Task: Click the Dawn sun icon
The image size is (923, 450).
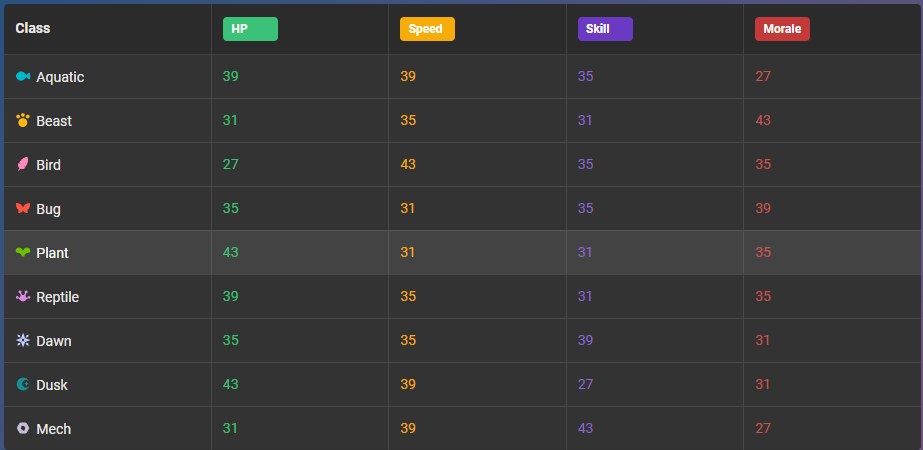Action: click(x=23, y=340)
